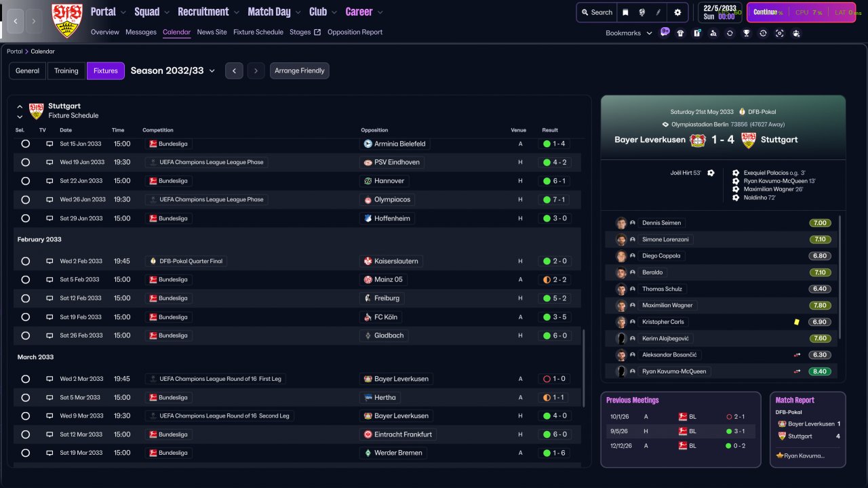The image size is (868, 488).
Task: Open the Messages sub-tab
Action: click(x=141, y=32)
